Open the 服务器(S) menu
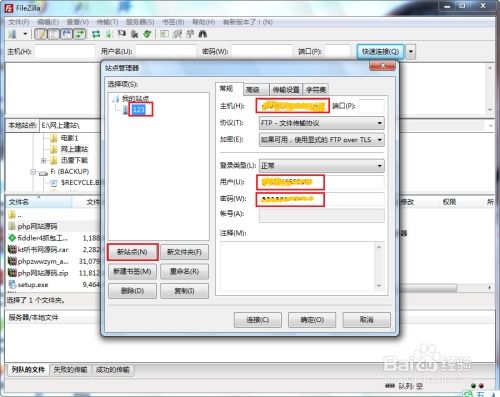This screenshot has width=500, height=397. [x=140, y=22]
